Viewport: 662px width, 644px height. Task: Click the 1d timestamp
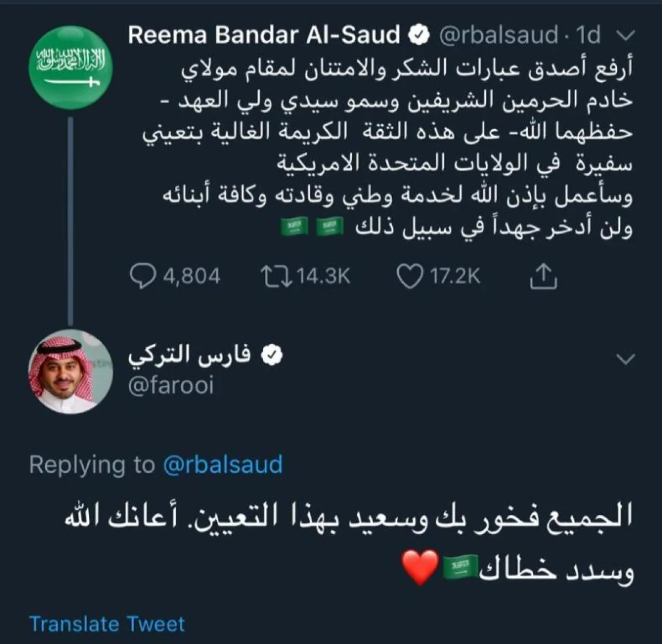point(588,35)
